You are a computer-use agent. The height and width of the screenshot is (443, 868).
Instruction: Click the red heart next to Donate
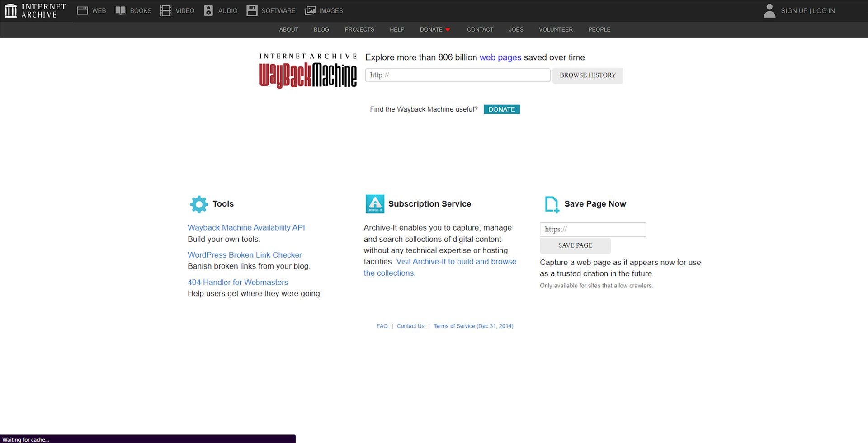448,30
